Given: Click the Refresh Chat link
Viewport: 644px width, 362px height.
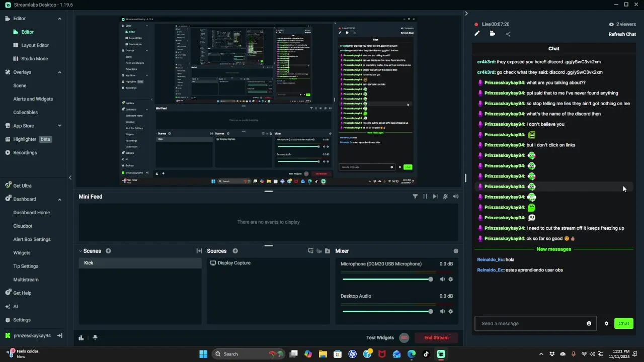Looking at the screenshot, I should [622, 34].
